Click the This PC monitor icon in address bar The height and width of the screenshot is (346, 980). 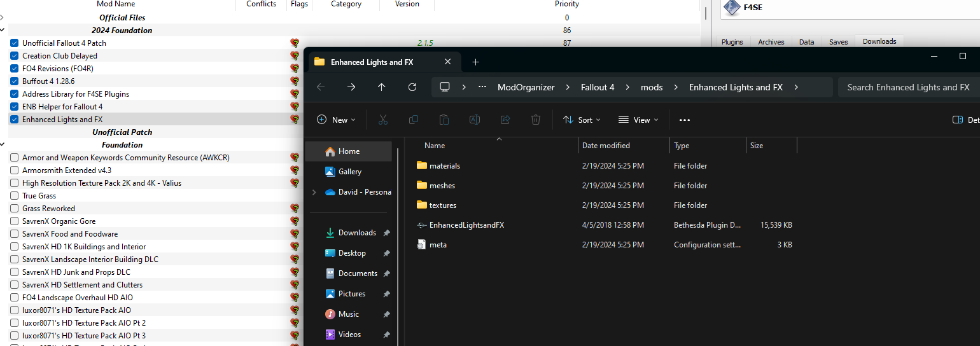click(x=445, y=87)
